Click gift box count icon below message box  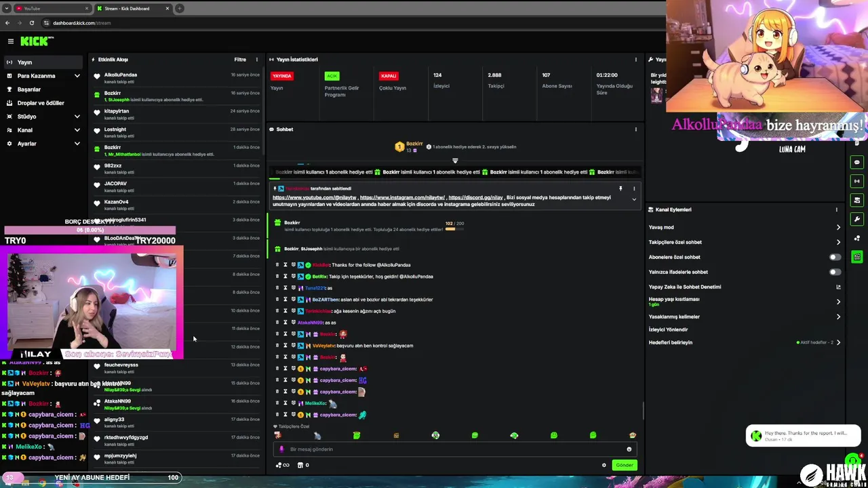(303, 465)
